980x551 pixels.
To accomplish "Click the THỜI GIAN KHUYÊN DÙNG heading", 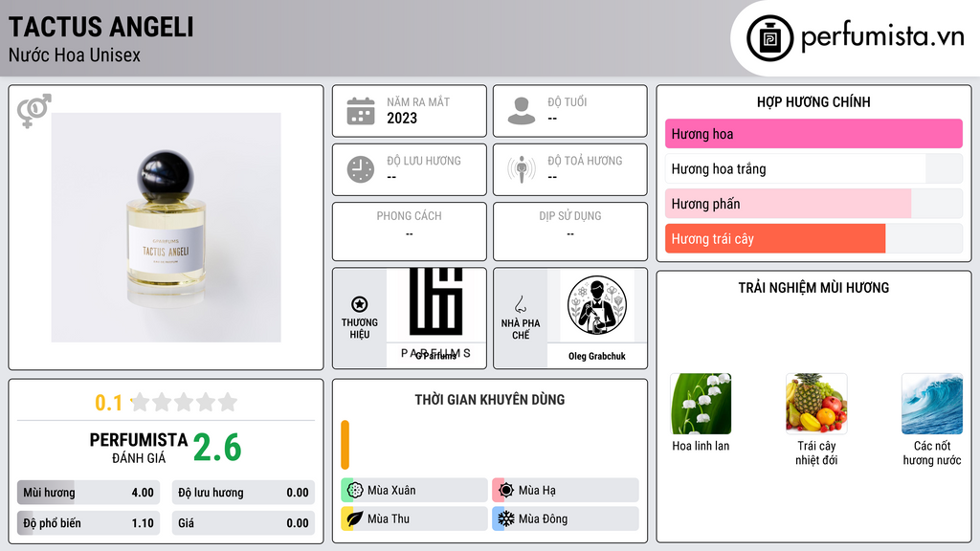I will (x=490, y=399).
